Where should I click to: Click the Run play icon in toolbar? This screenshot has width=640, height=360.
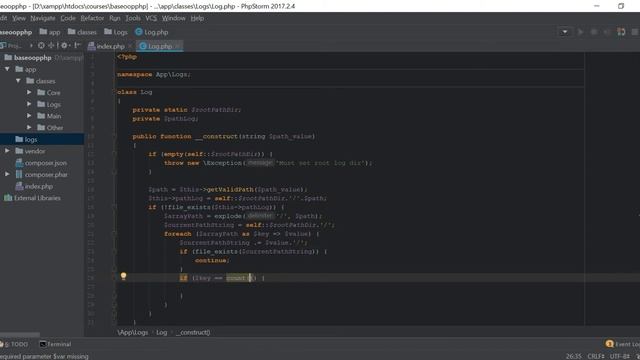coord(580,32)
